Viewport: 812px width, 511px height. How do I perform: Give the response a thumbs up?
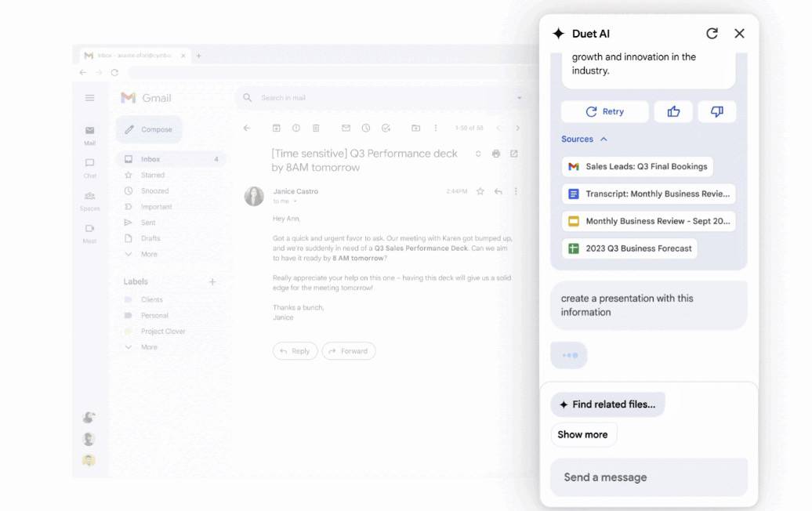673,112
